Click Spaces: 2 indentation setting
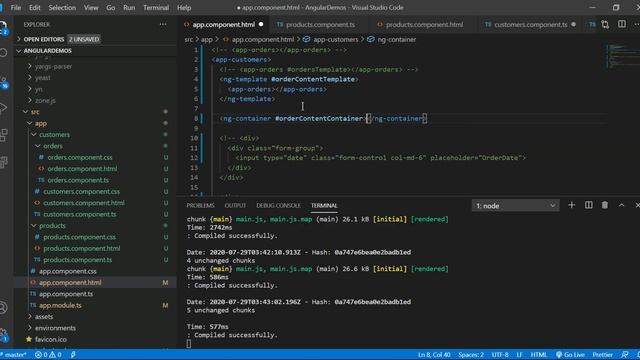The width and height of the screenshot is (640, 360). 471,355
